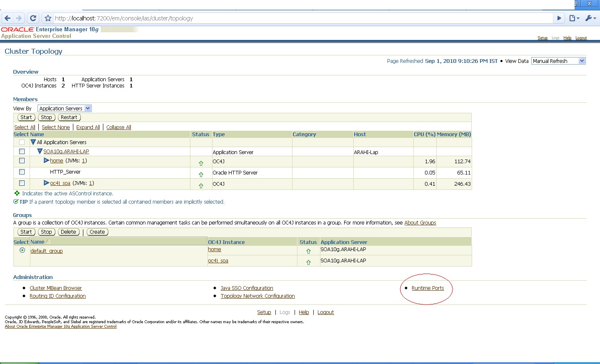Click the oc4j_soa status arrow in the Groups table
600x364 pixels.
308,262
